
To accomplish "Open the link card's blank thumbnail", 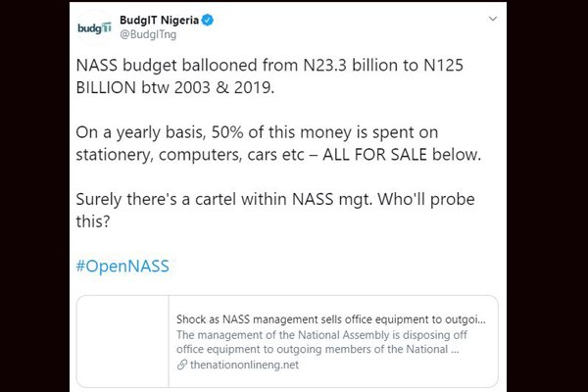I will click(x=122, y=341).
